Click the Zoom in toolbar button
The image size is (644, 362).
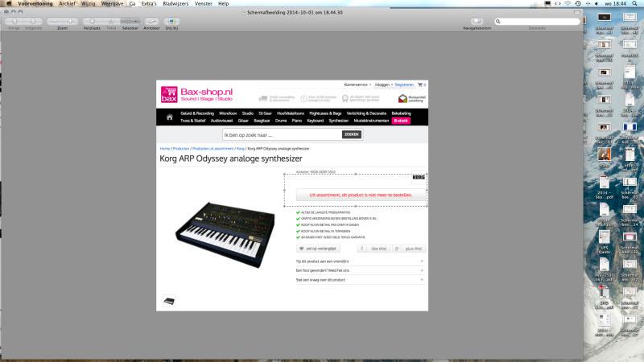70,21
